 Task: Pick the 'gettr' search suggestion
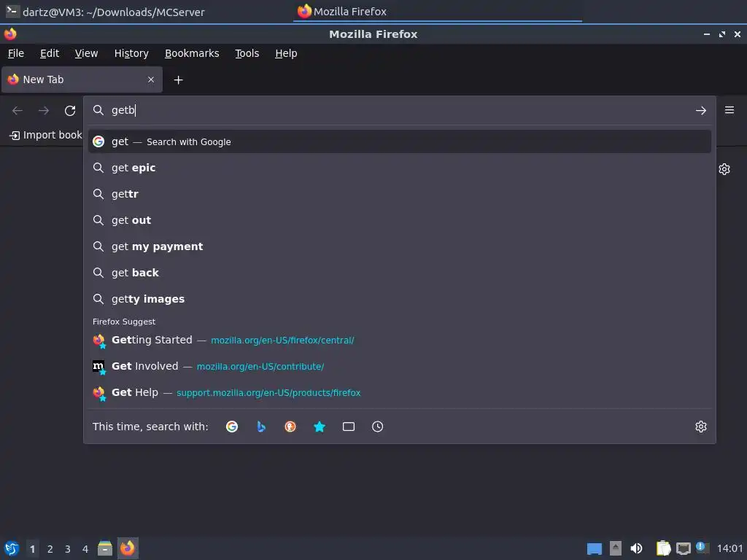[399, 194]
